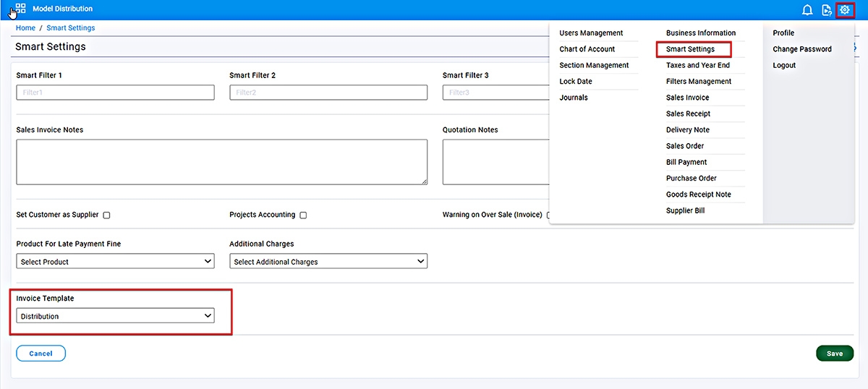868x389 pixels.
Task: Select Change Password option
Action: 802,49
